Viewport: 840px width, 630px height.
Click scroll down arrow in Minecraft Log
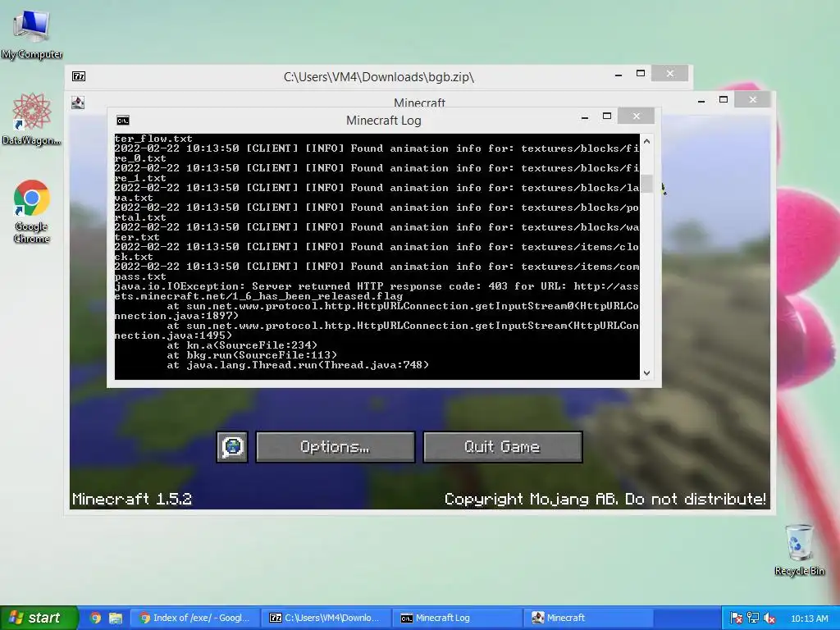[646, 373]
